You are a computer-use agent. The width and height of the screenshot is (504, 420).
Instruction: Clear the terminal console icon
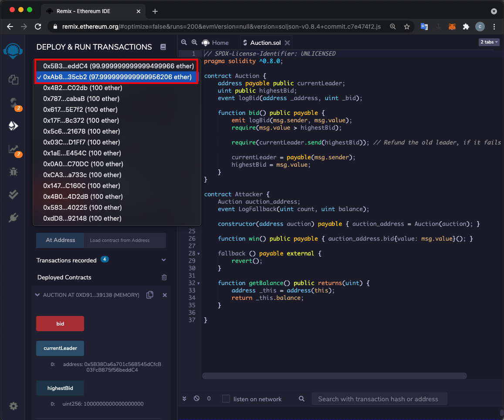point(196,399)
